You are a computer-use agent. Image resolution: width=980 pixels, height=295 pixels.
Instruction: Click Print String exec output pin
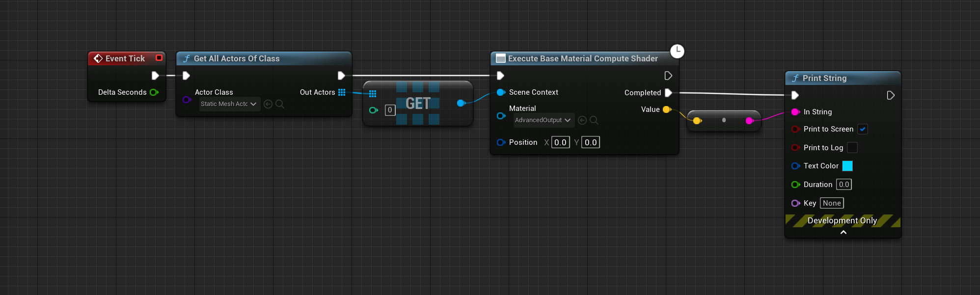891,95
